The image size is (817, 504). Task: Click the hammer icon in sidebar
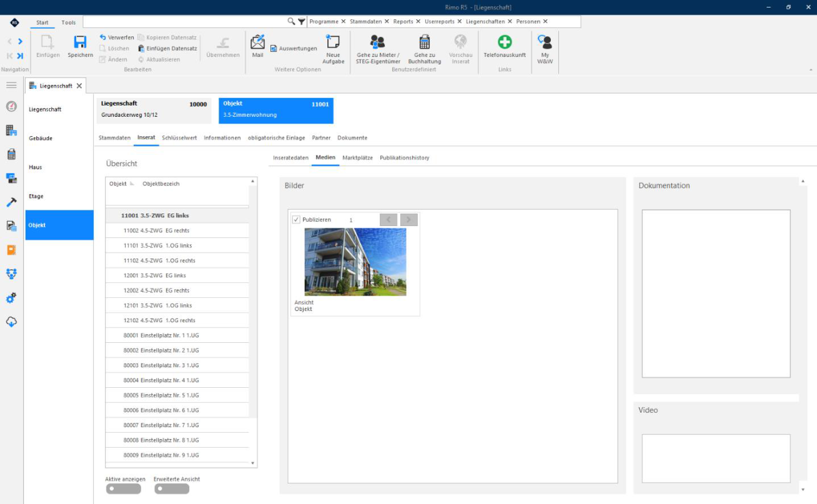[x=11, y=202]
